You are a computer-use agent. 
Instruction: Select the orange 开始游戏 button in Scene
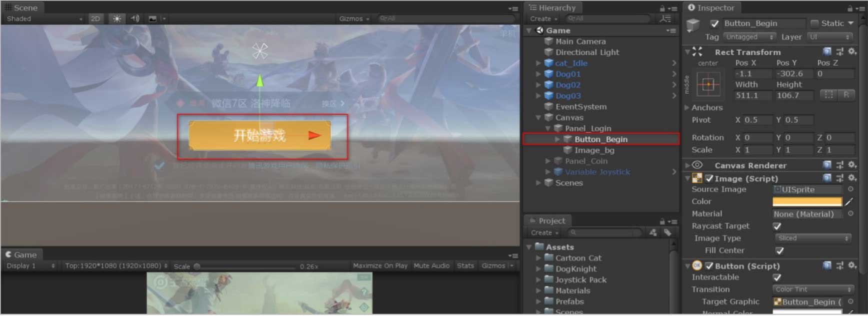tap(259, 135)
